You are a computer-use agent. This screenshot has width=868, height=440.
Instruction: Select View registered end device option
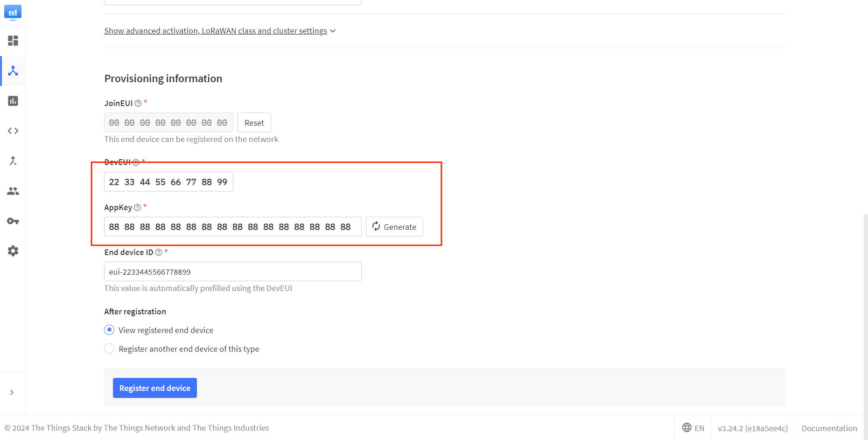[x=109, y=330]
